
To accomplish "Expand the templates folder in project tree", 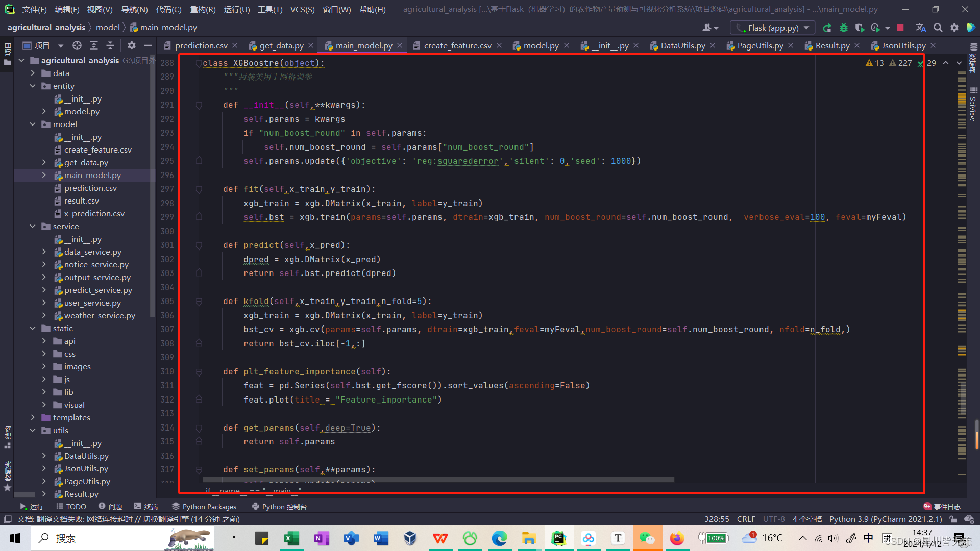I will tap(33, 418).
